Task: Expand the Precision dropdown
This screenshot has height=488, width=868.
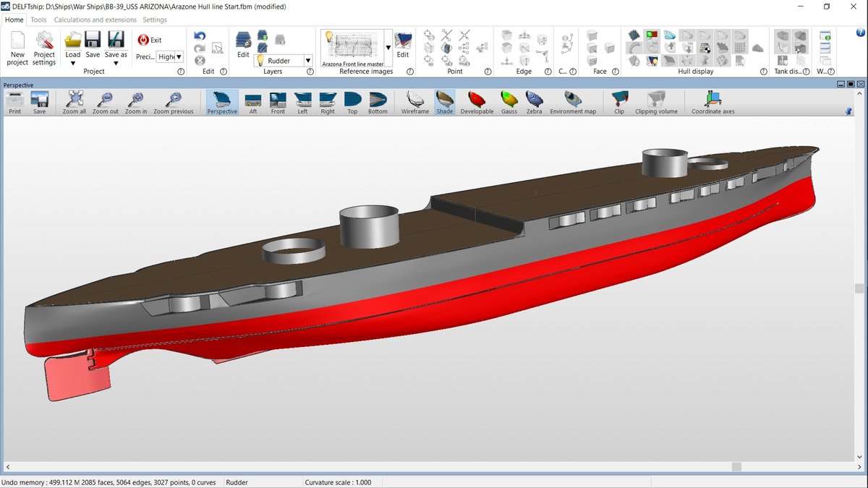Action: tap(179, 56)
